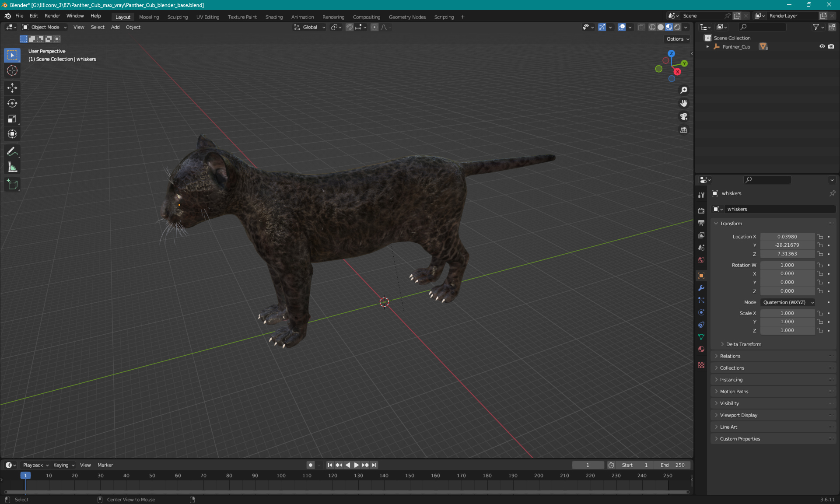Select the Add Cube tool
840x504 pixels.
pos(12,185)
